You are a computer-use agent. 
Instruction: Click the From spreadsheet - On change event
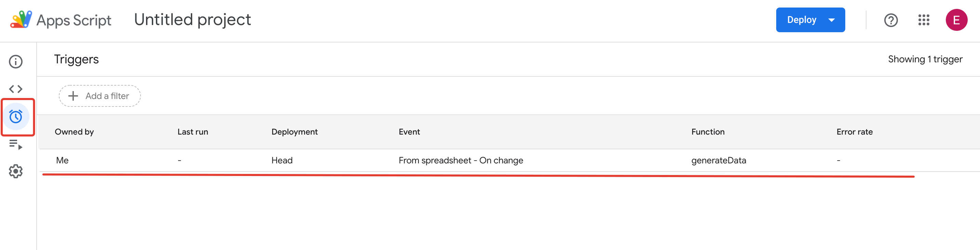(x=461, y=160)
